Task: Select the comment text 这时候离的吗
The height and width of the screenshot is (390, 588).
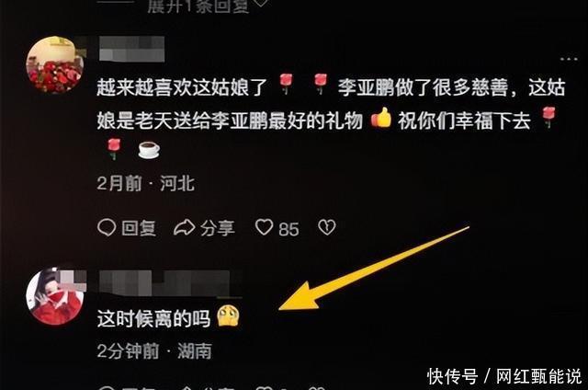Action: tap(153, 318)
